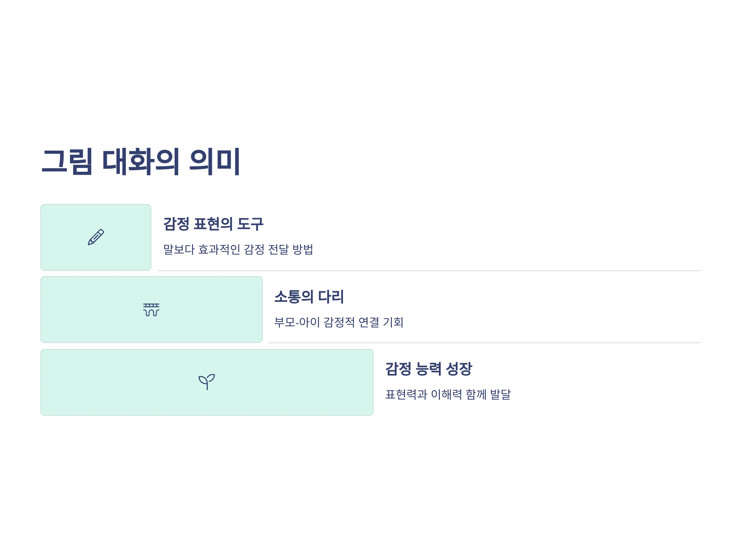Screen dimensions: 747x560
Task: Click the word 그림 in the title
Action: click(67, 161)
